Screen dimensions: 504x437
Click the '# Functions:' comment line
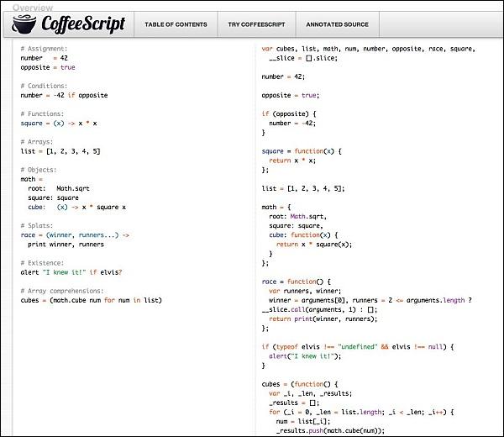point(42,114)
